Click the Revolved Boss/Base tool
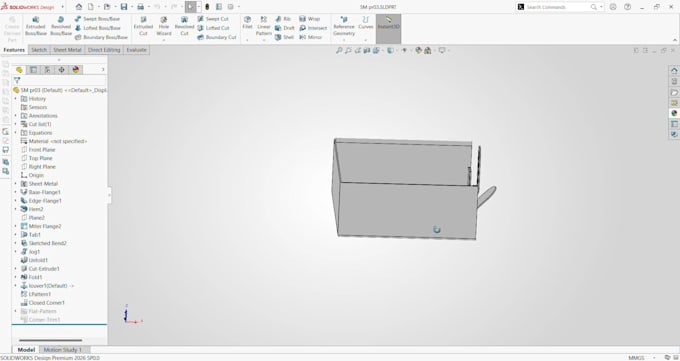This screenshot has width=680, height=361. [61, 26]
